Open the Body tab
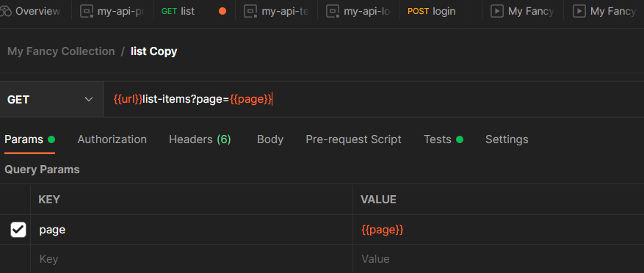The height and width of the screenshot is (273, 644). [x=270, y=139]
